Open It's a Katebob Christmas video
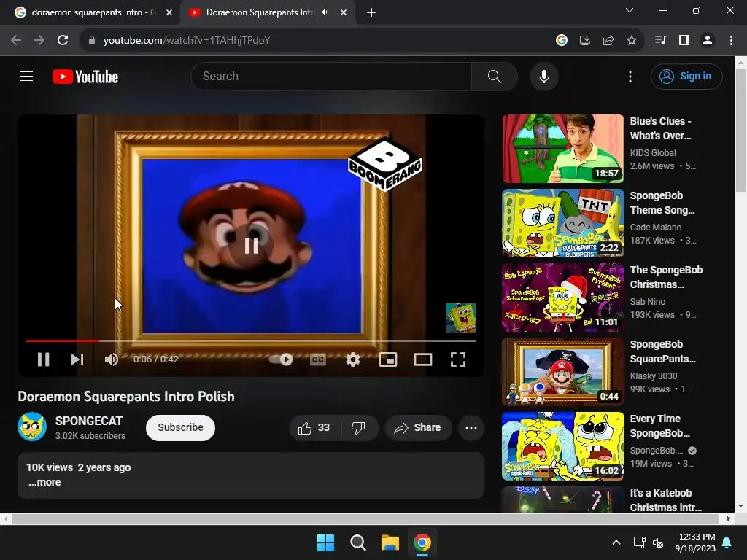This screenshot has height=560, width=747. click(x=666, y=500)
